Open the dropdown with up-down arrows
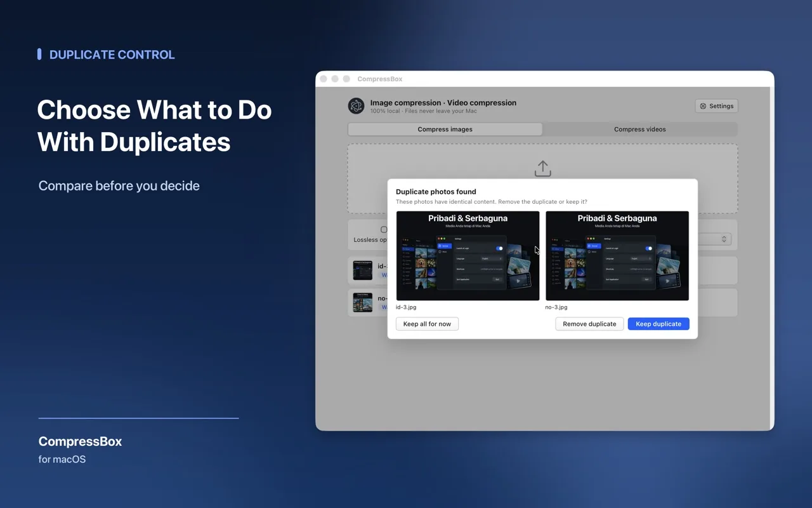Viewport: 812px width, 508px height. click(x=724, y=239)
